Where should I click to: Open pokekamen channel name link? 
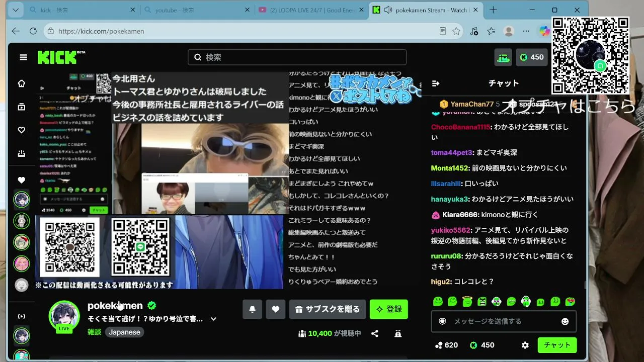[x=115, y=306]
